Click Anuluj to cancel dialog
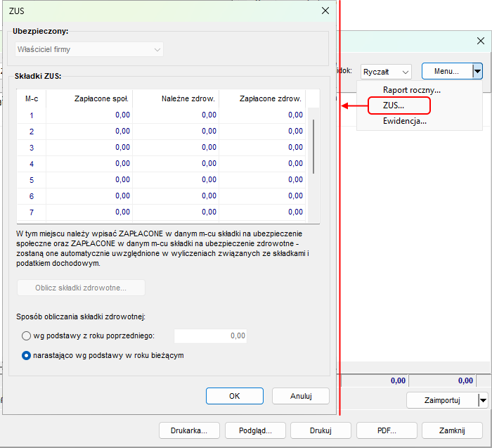This screenshot has width=492, height=448. tap(301, 396)
